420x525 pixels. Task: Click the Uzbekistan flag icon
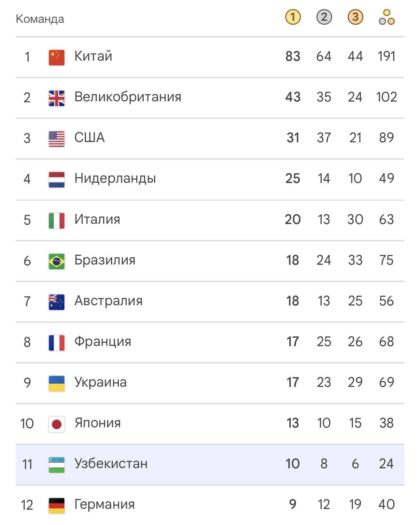57,465
